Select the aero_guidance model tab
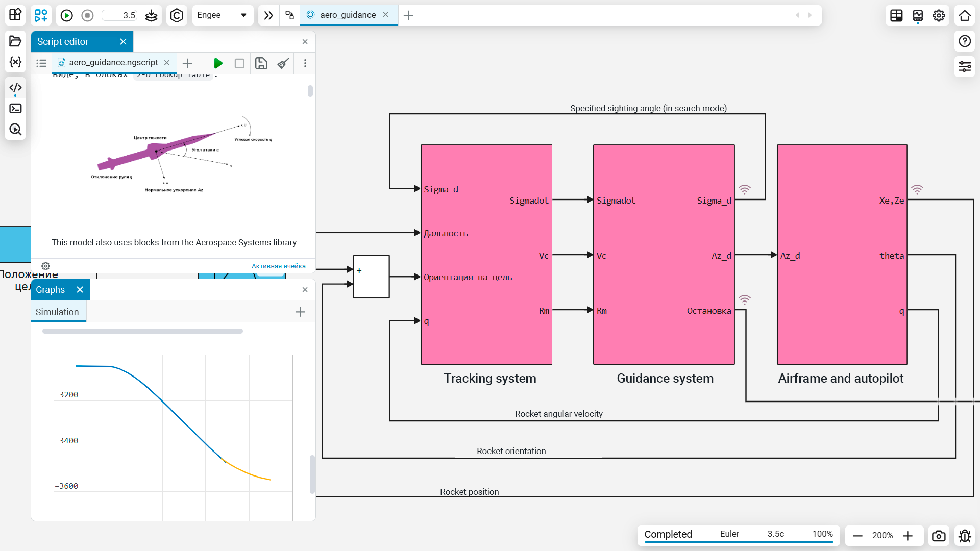The height and width of the screenshot is (551, 980). click(348, 15)
